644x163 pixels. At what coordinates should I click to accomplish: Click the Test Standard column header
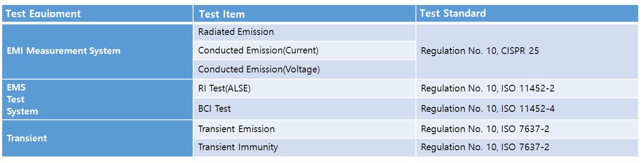click(x=527, y=13)
